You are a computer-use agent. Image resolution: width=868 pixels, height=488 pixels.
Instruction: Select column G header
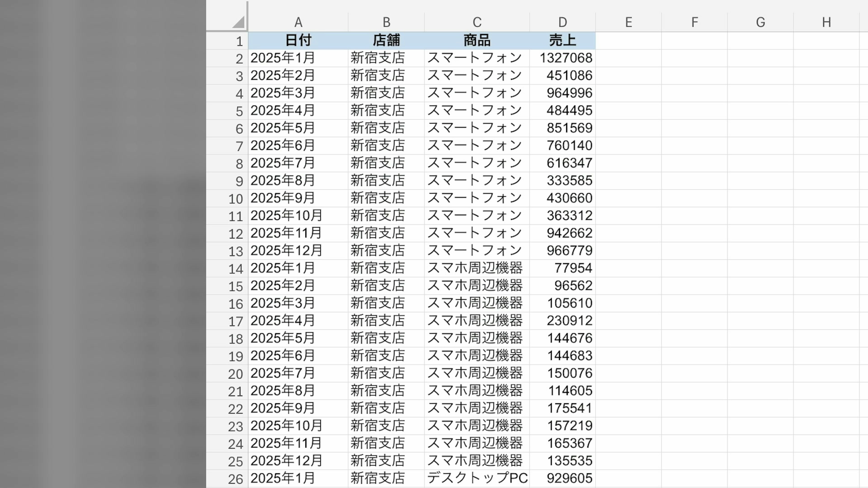[760, 22]
